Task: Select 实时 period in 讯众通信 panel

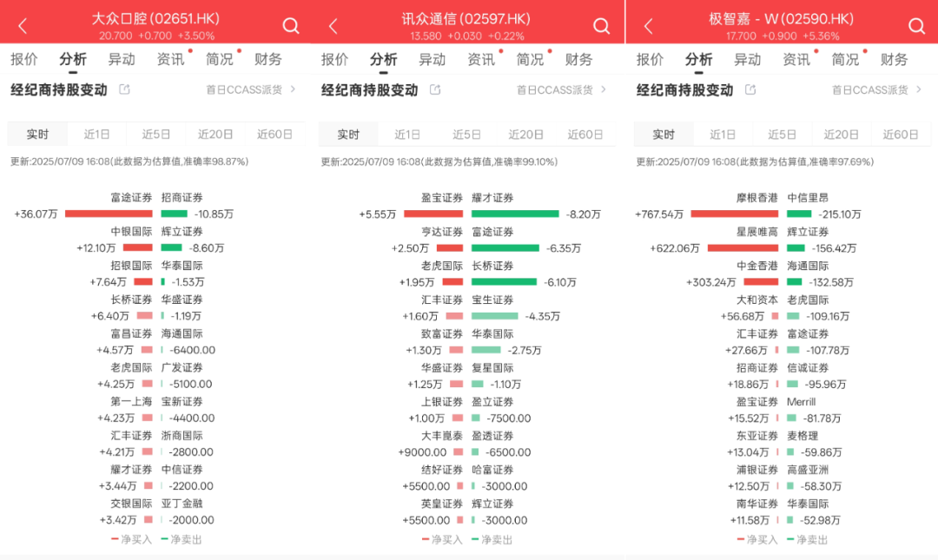Action: [348, 134]
